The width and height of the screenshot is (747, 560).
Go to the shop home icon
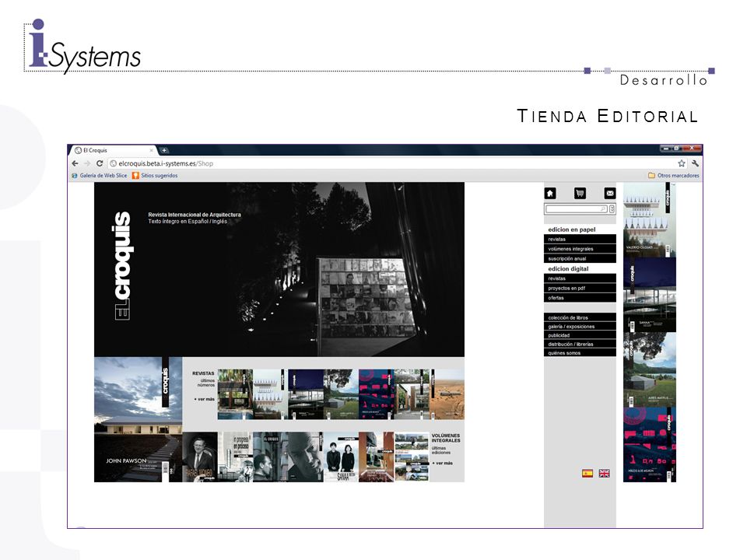[550, 193]
